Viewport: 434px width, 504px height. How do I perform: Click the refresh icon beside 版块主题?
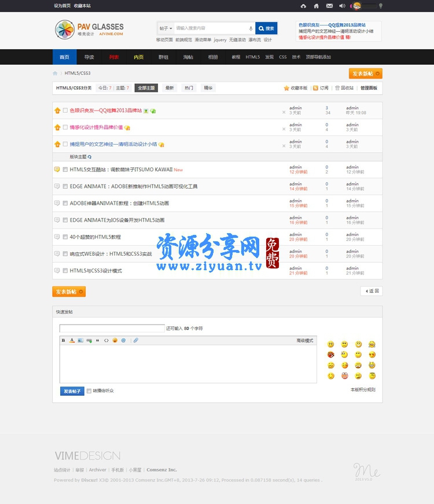(x=90, y=157)
